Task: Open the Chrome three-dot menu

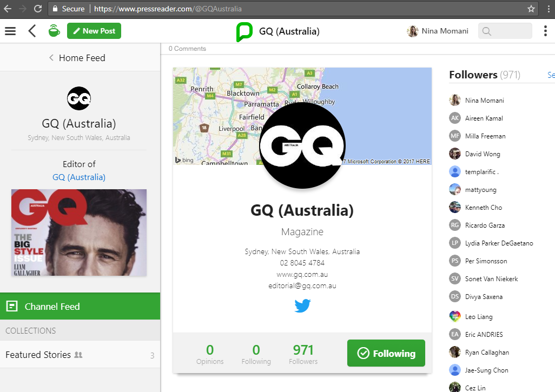Action: 550,9
